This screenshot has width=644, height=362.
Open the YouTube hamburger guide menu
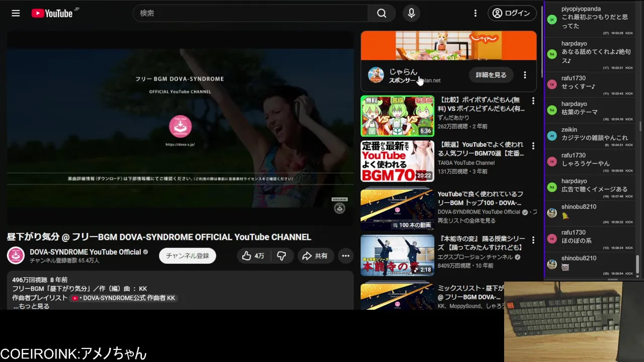[x=16, y=13]
